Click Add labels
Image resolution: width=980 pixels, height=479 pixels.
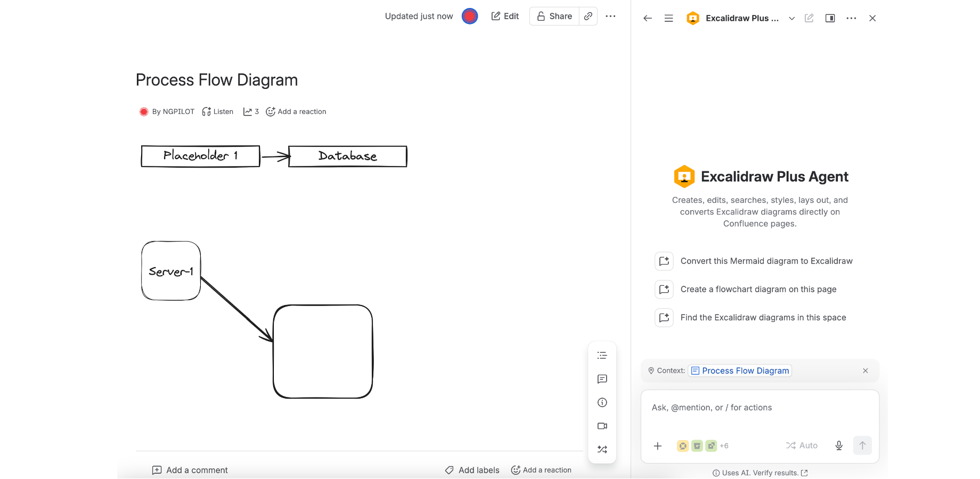(x=472, y=470)
